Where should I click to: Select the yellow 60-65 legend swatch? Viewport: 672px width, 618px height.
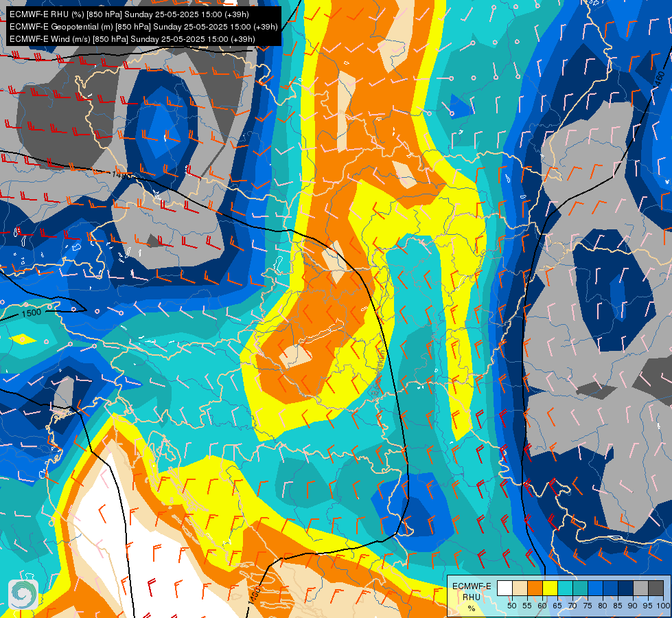(x=550, y=588)
